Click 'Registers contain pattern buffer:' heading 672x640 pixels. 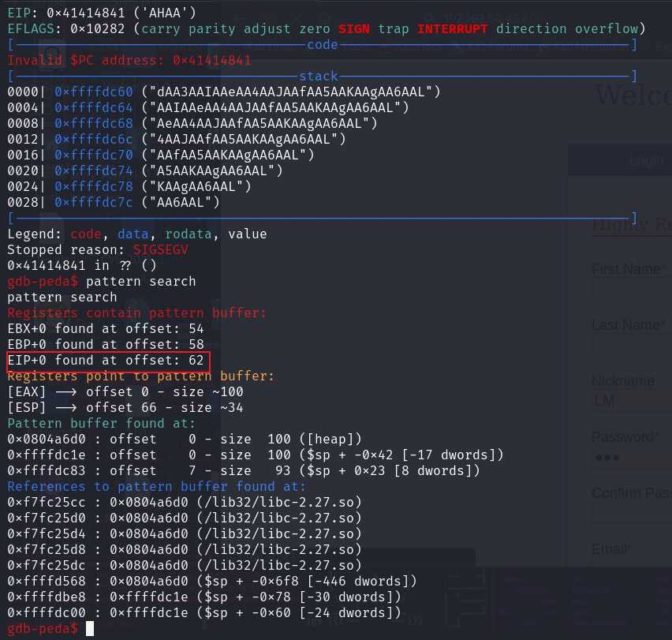click(136, 313)
